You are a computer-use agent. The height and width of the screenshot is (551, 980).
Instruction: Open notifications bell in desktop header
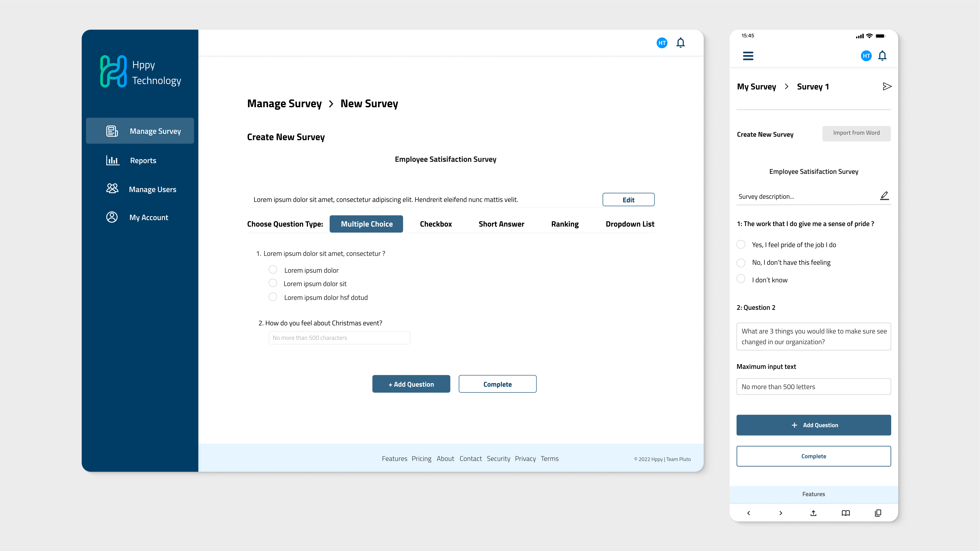681,43
